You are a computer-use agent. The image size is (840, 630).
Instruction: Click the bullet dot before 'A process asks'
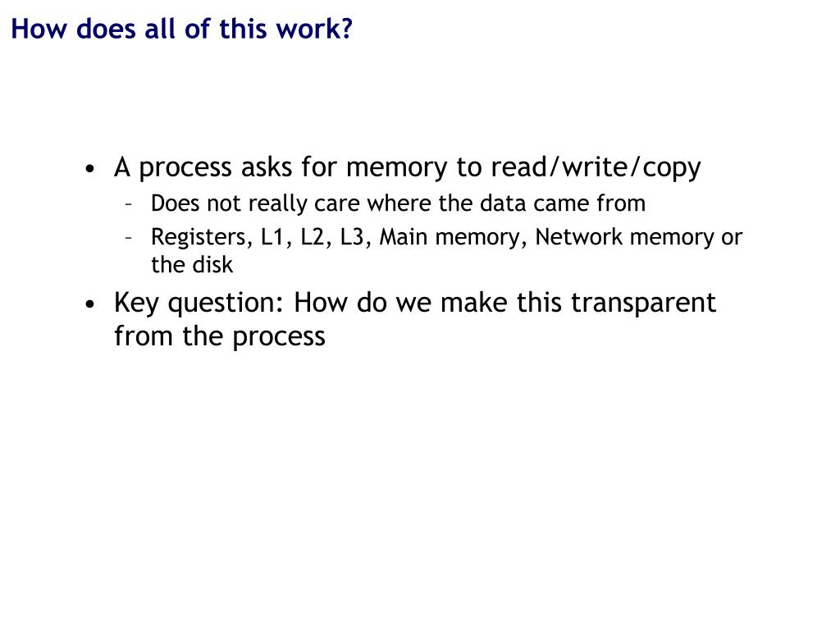tap(90, 169)
